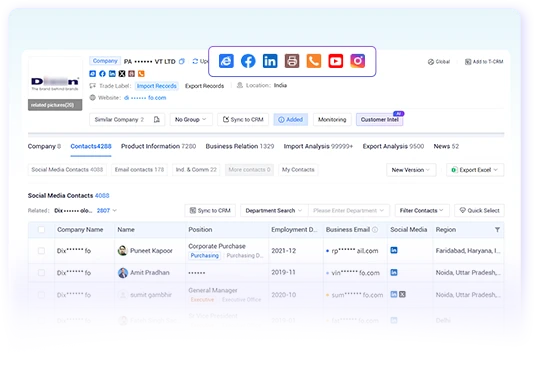Expand the Filter Contacts dropdown

point(421,210)
